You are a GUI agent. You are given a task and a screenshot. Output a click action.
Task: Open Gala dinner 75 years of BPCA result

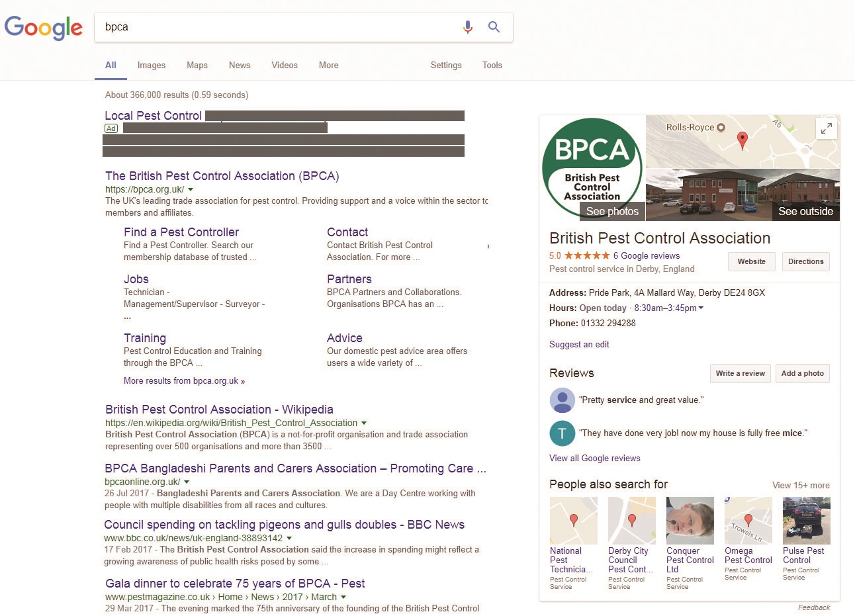(235, 584)
